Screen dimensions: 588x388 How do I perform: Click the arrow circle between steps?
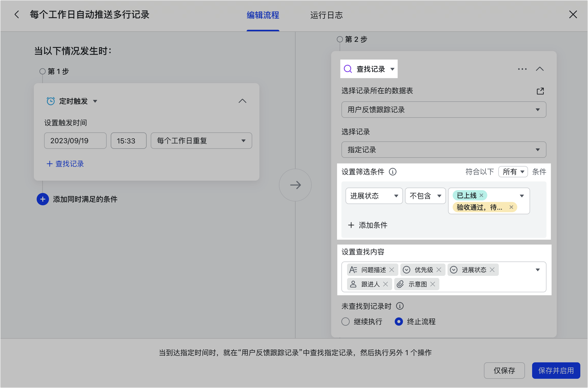(x=295, y=185)
